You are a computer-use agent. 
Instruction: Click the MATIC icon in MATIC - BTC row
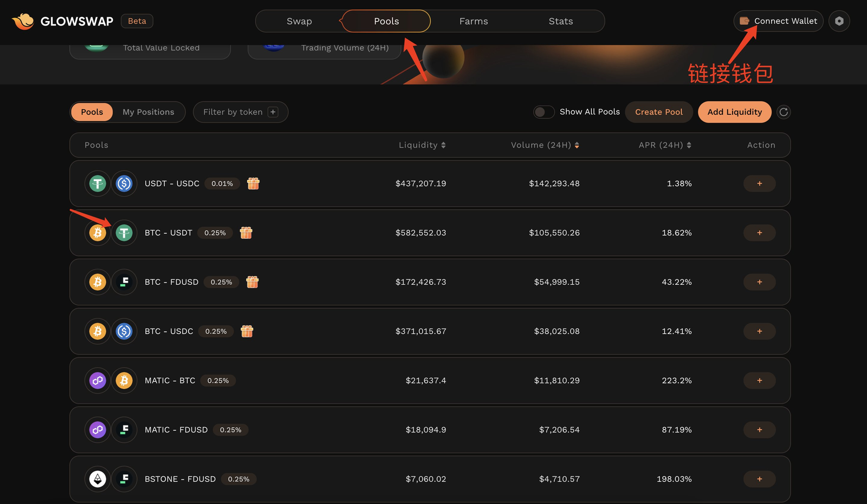click(98, 381)
